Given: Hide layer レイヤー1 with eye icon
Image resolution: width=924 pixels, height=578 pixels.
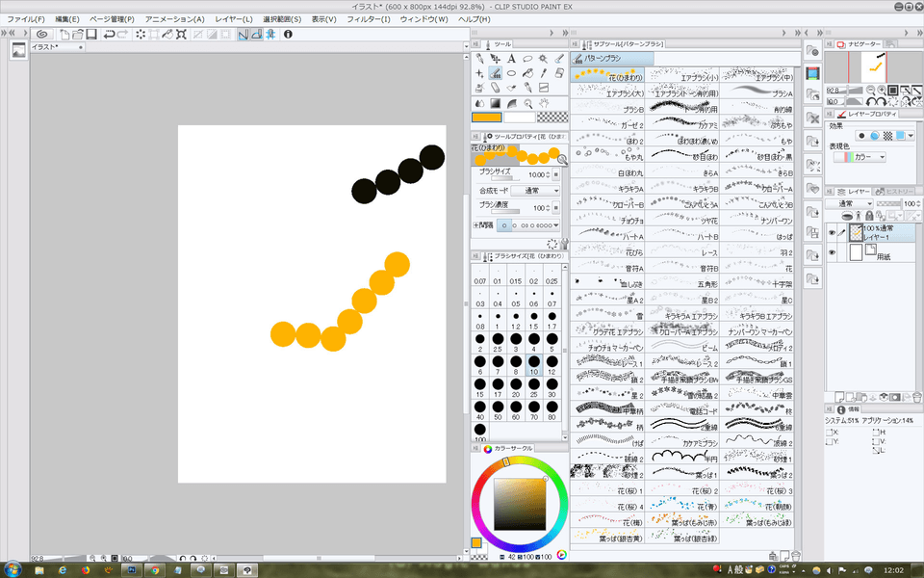Looking at the screenshot, I should [x=832, y=232].
